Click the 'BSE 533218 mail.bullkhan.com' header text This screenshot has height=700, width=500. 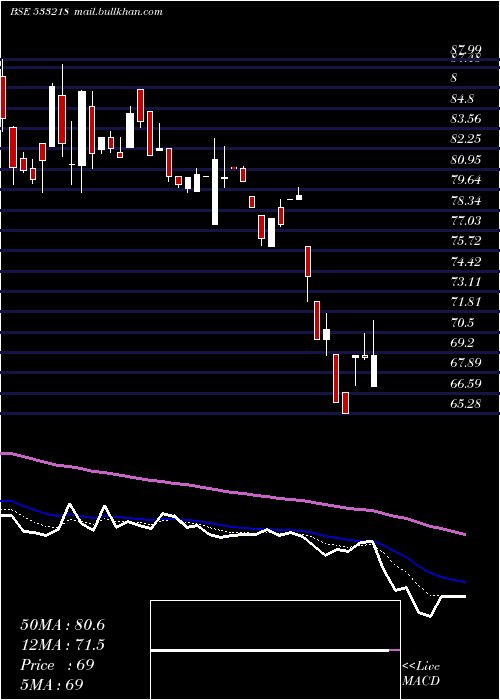point(86,12)
